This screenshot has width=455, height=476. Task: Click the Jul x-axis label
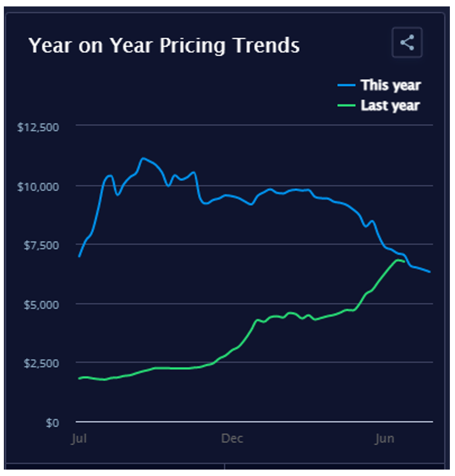pyautogui.click(x=79, y=439)
